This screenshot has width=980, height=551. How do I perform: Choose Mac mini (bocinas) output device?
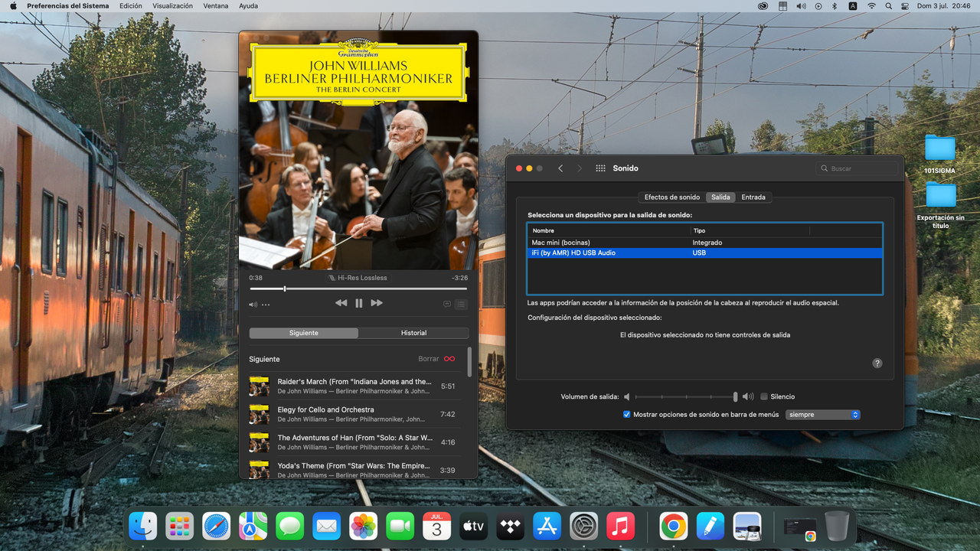tap(704, 243)
